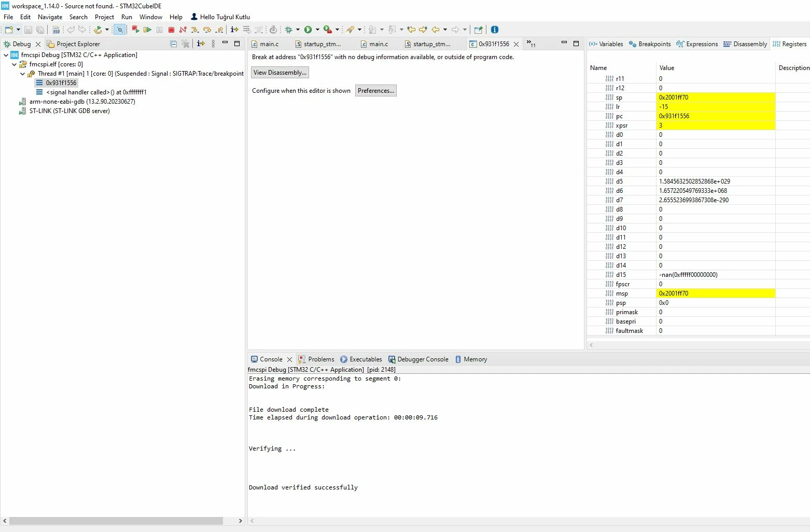Click the Step Over toolbar icon
This screenshot has height=532, width=810.
[x=207, y=30]
